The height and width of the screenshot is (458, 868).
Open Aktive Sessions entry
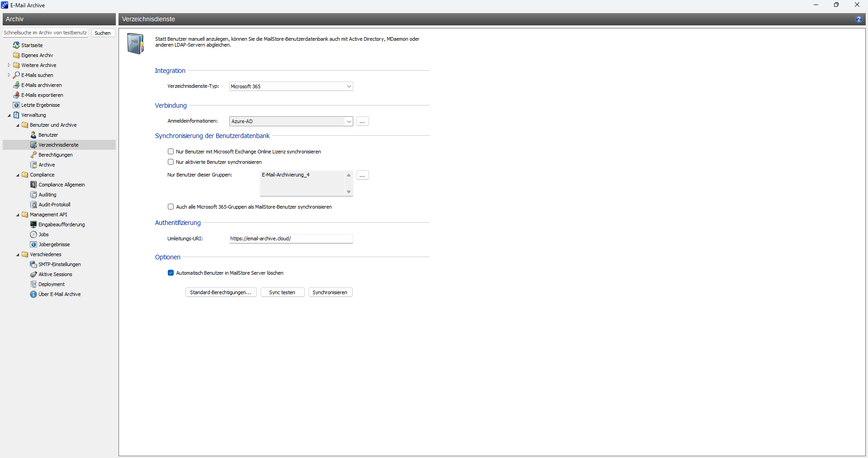pos(55,274)
